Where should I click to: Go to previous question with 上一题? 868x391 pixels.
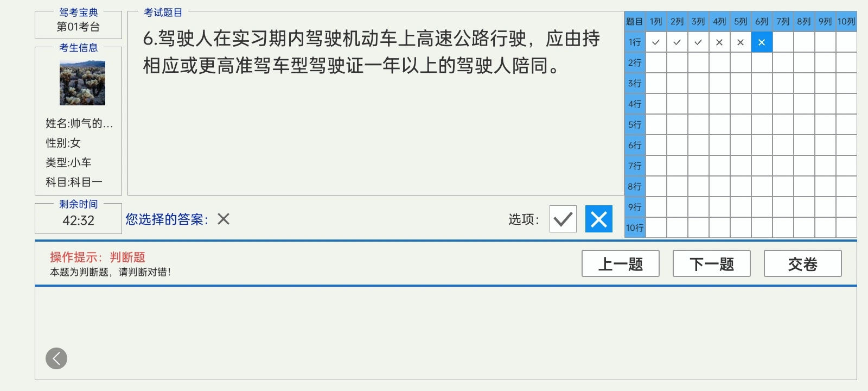[x=621, y=263]
